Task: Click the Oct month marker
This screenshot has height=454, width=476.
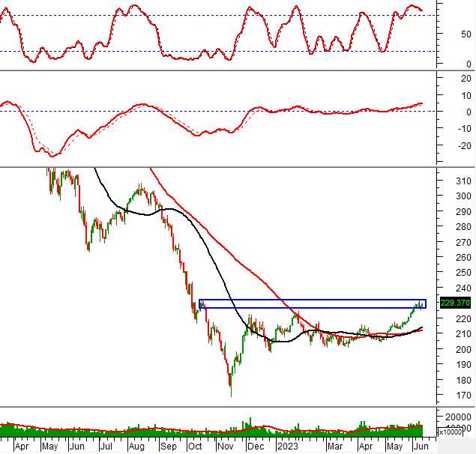Action: coord(196,446)
